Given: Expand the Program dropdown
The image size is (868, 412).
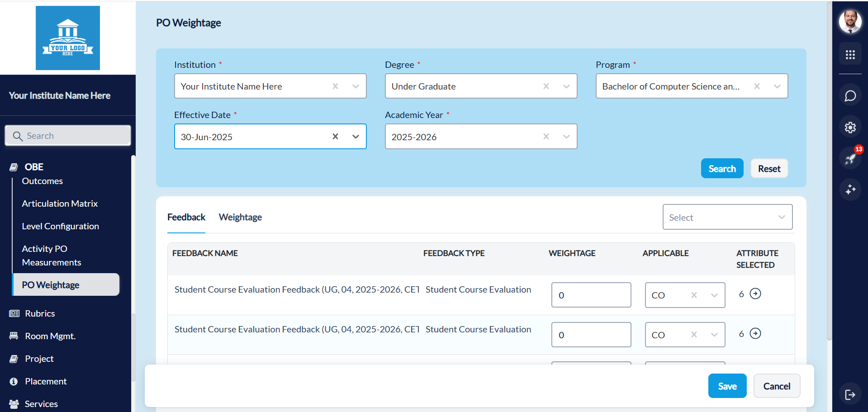Looking at the screenshot, I should coord(777,86).
